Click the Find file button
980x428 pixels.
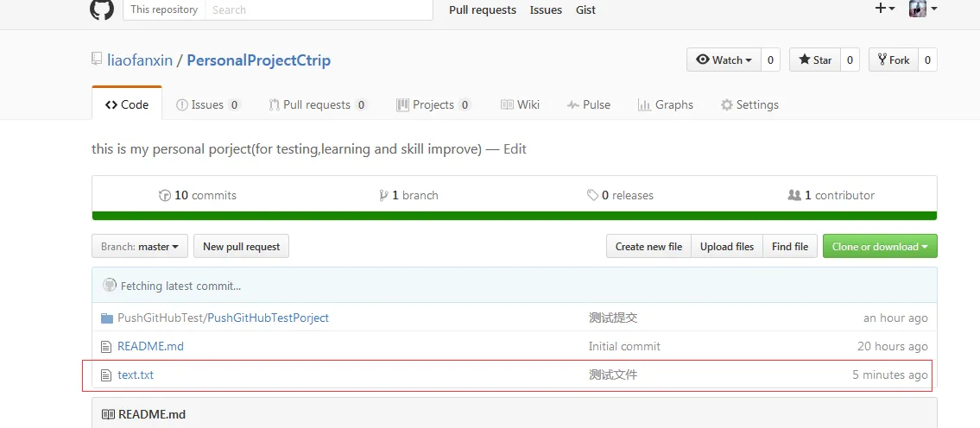[x=790, y=246]
